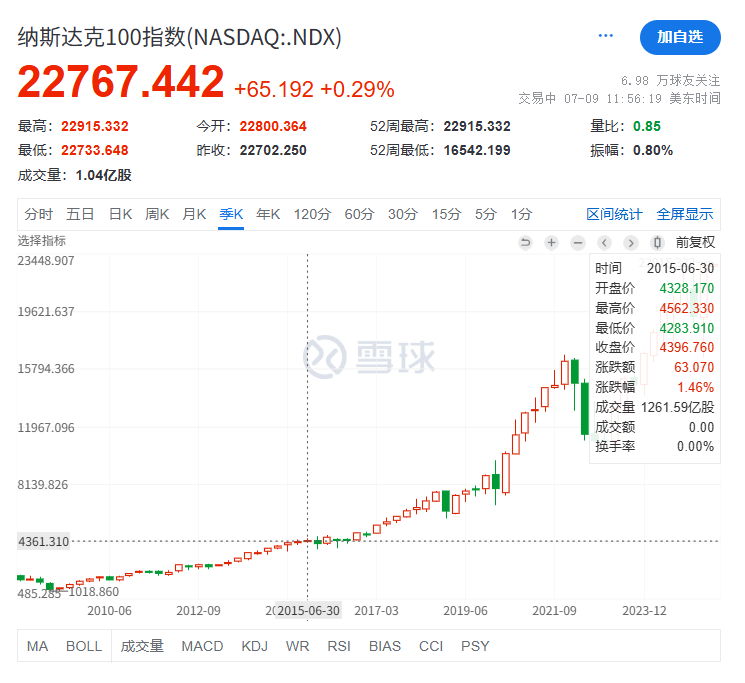
Task: Switch to the 分时 chart tab
Action: tap(38, 214)
